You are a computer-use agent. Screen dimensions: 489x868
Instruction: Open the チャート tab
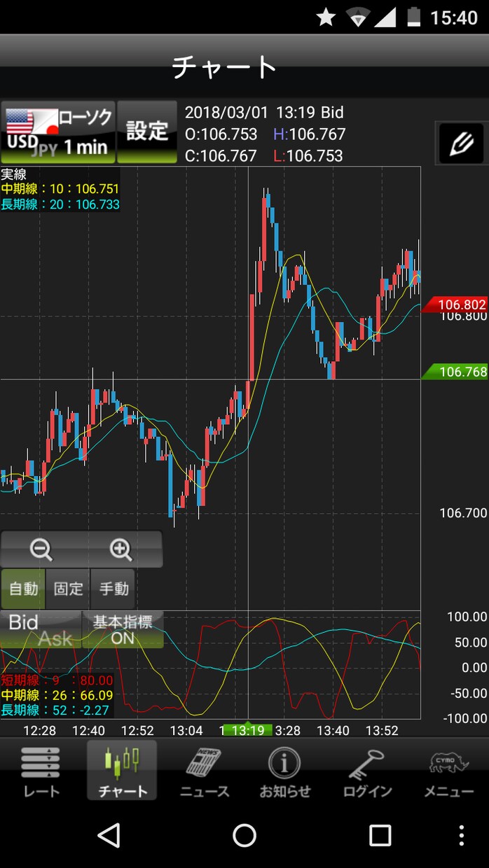tap(122, 772)
